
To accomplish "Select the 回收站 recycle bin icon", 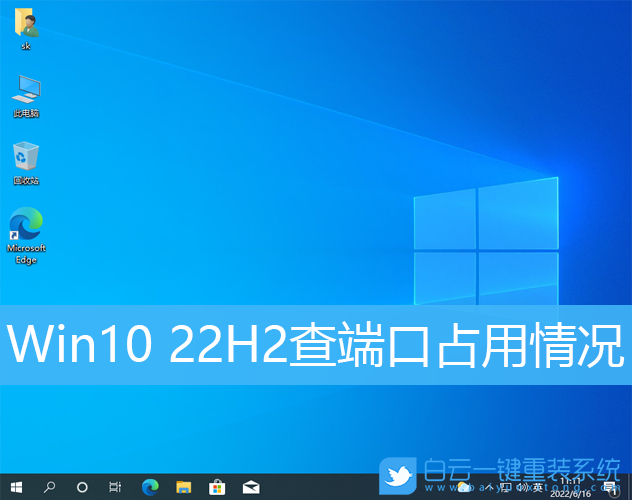I will coord(26,163).
